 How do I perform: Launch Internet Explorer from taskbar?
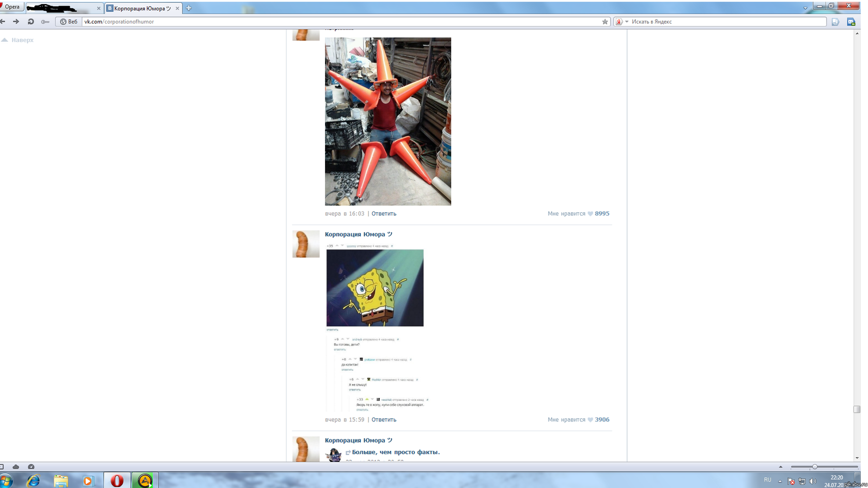34,480
